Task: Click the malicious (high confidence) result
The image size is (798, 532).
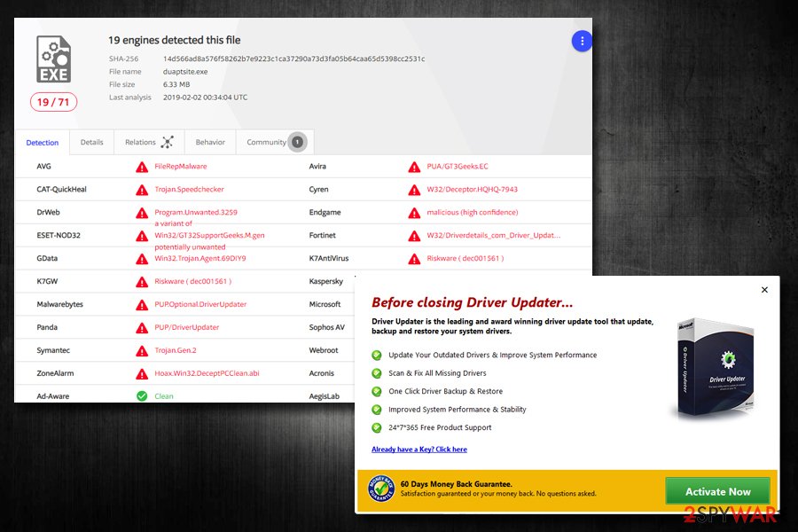Action: point(473,212)
